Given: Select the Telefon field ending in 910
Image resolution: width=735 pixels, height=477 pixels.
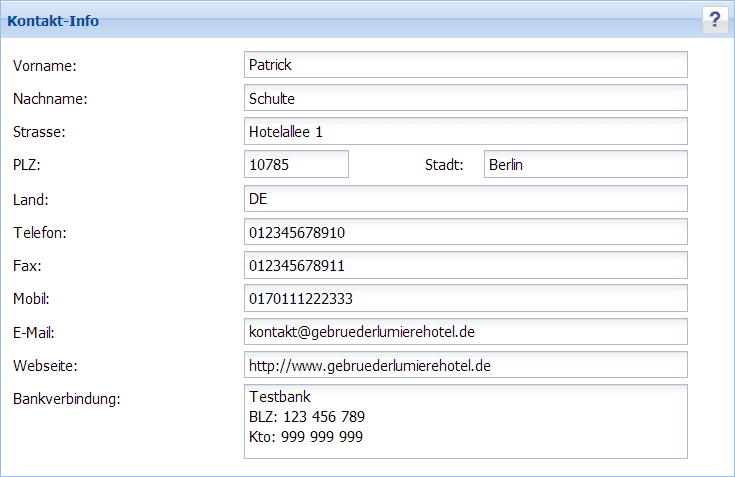Looking at the screenshot, I should (465, 232).
